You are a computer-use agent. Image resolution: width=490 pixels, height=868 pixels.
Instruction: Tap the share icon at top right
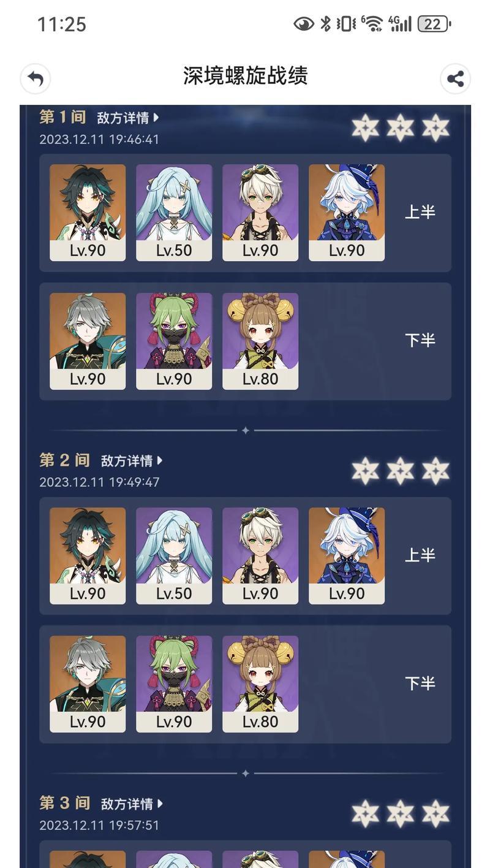click(x=455, y=78)
